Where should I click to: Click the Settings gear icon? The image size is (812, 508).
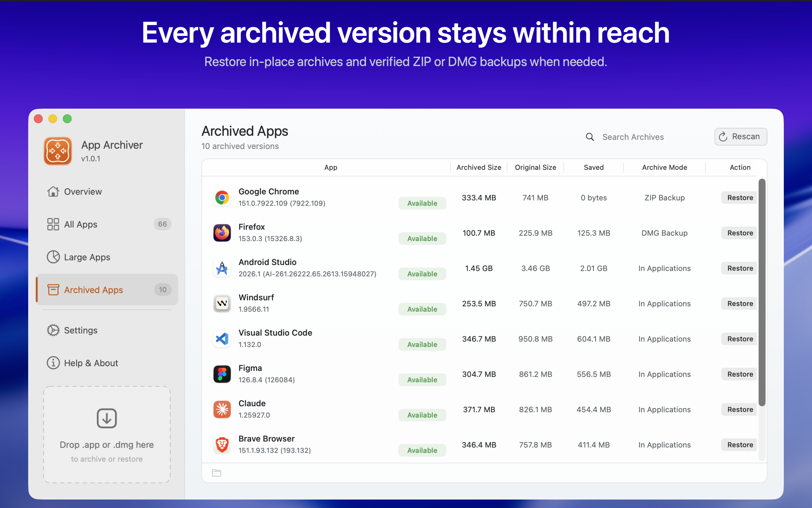pyautogui.click(x=53, y=330)
